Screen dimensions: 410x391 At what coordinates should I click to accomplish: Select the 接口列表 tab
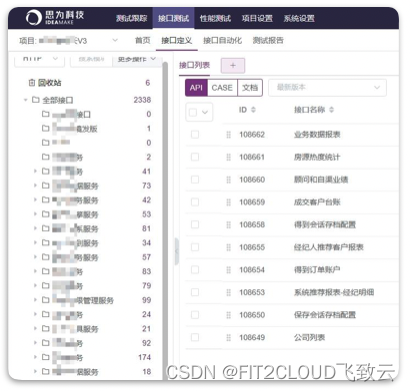pos(194,65)
